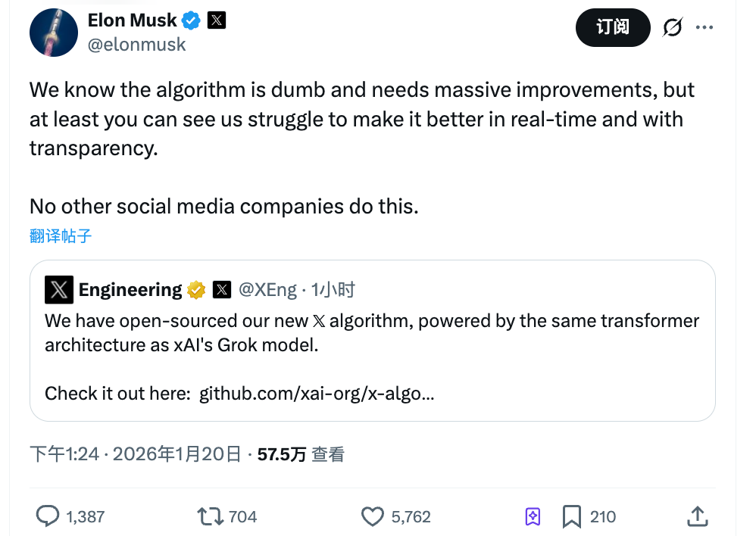Click the X affiliation badge beside Elon Musk
The height and width of the screenshot is (536, 756).
(x=217, y=20)
